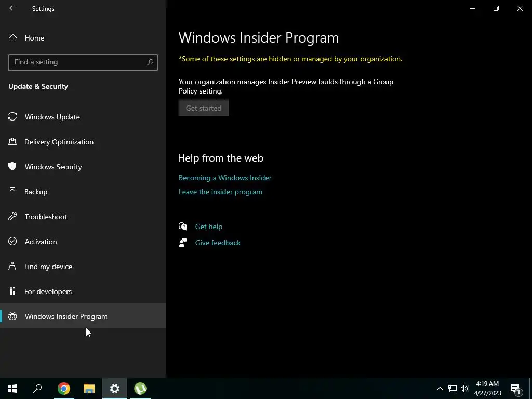Viewport: 532px width, 399px height.
Task: Open the Windows Start menu
Action: tap(12, 389)
